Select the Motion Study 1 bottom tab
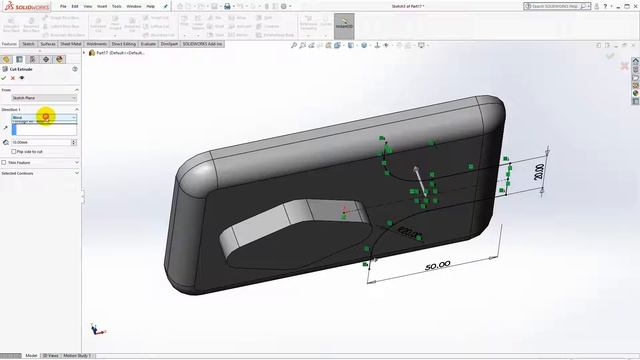 (77, 356)
